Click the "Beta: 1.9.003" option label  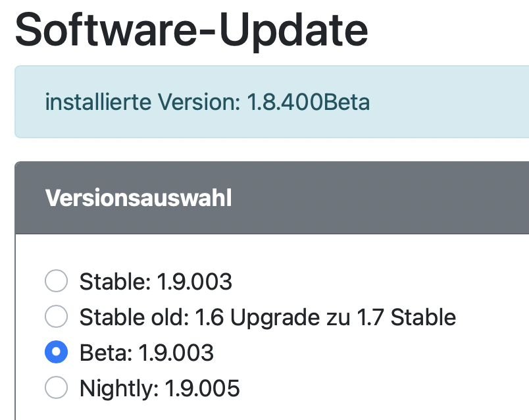tap(146, 353)
